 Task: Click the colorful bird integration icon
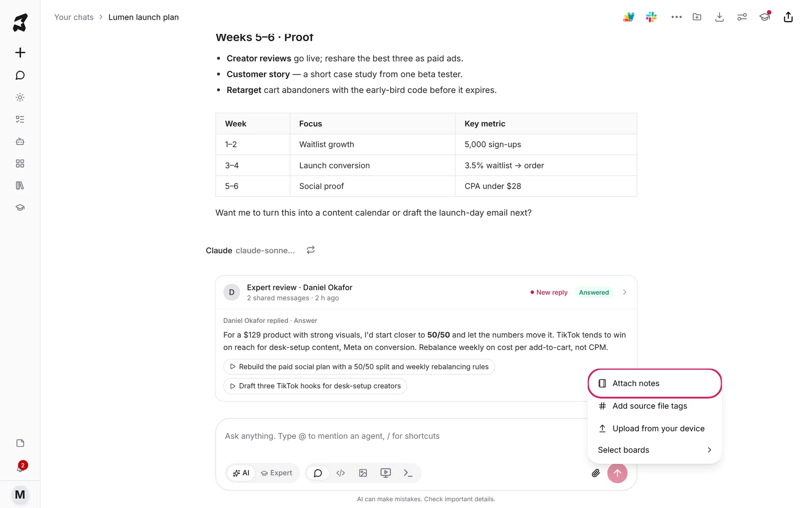(x=628, y=17)
